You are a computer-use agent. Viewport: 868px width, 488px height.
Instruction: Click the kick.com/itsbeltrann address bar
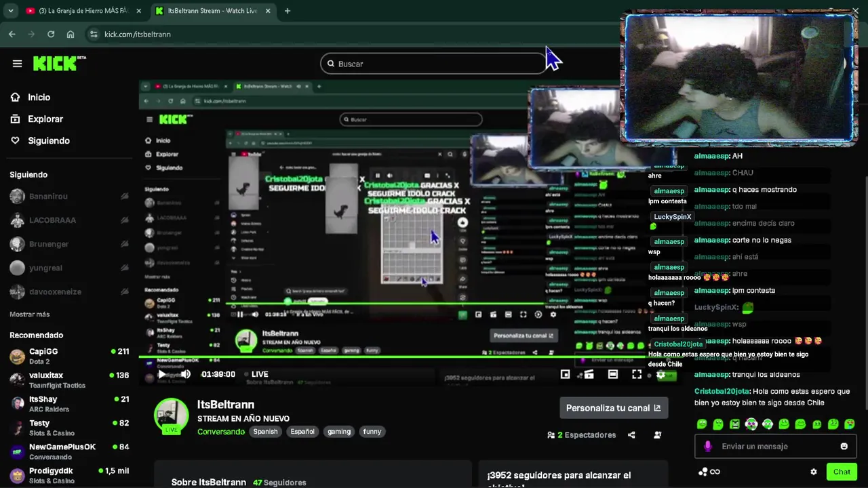click(138, 34)
